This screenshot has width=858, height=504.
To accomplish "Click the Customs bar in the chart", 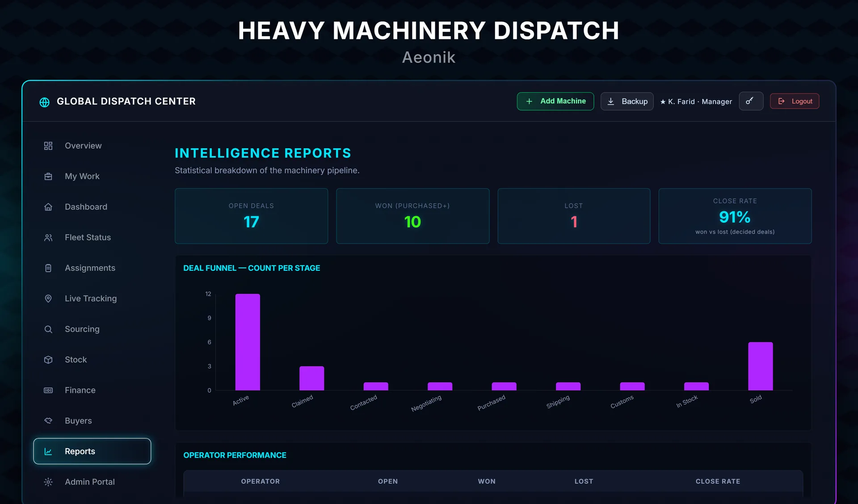I will click(632, 386).
